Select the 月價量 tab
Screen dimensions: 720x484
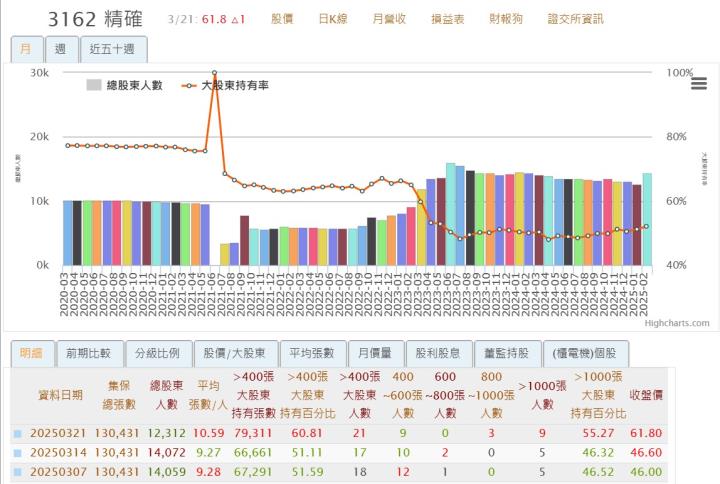coord(376,353)
